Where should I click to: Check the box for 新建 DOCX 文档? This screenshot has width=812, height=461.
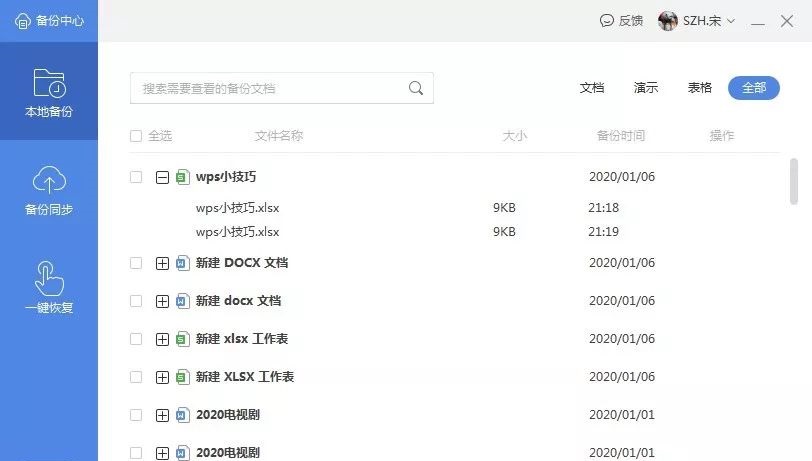point(136,263)
